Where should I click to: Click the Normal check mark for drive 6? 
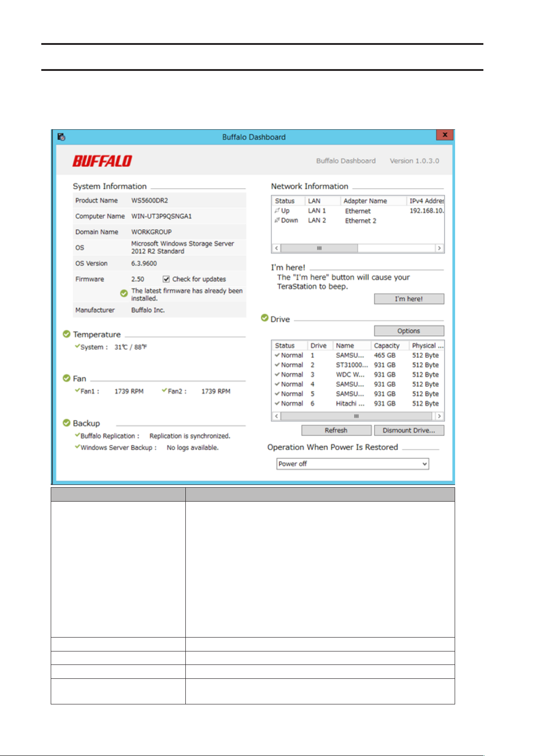point(277,403)
